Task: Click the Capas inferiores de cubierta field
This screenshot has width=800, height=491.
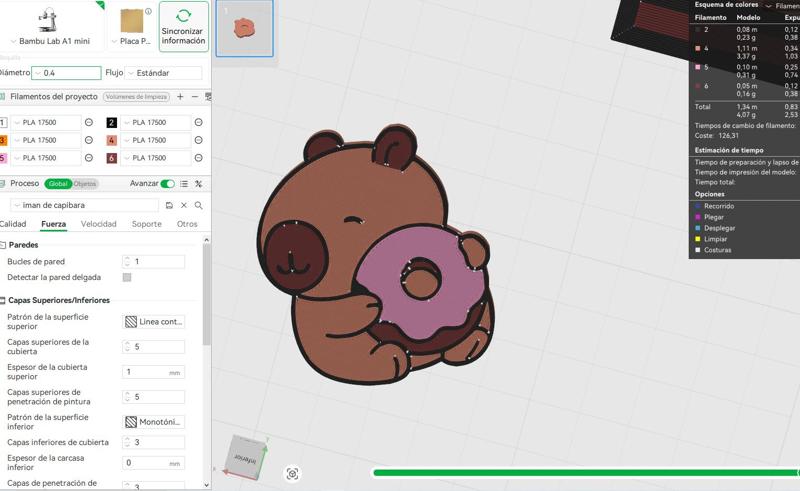Action: (x=154, y=442)
